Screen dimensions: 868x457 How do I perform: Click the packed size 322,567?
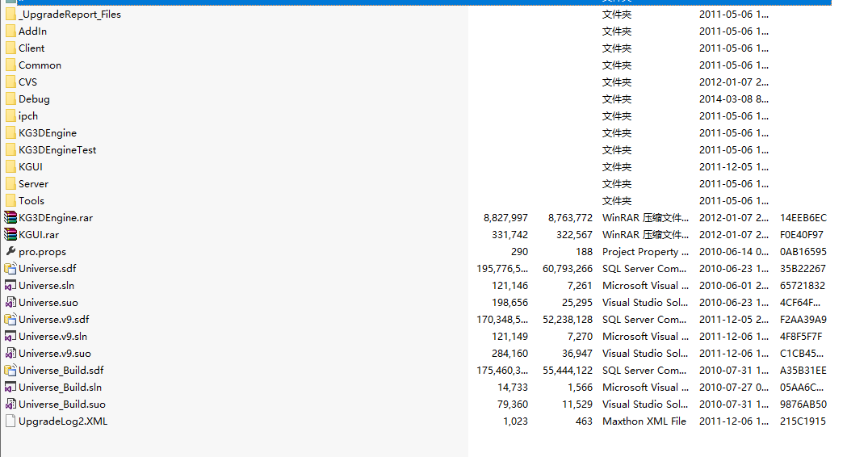[574, 235]
